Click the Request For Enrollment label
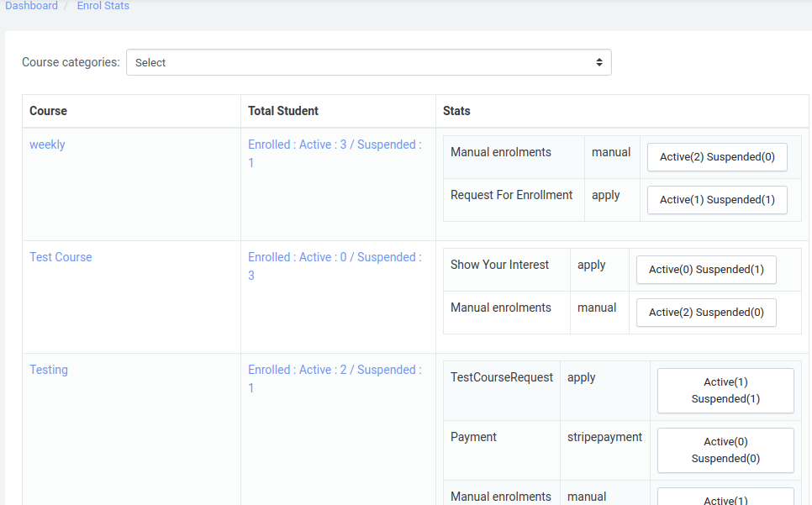The width and height of the screenshot is (812, 505). 511,195
